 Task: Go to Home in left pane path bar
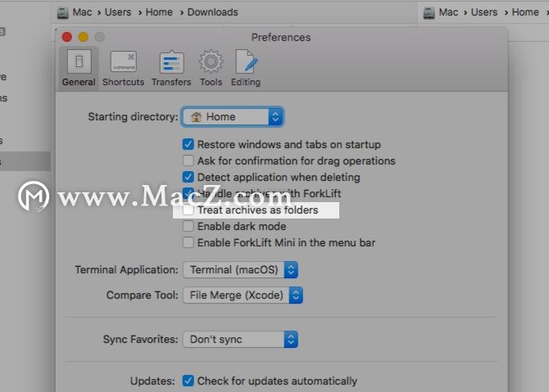(159, 12)
